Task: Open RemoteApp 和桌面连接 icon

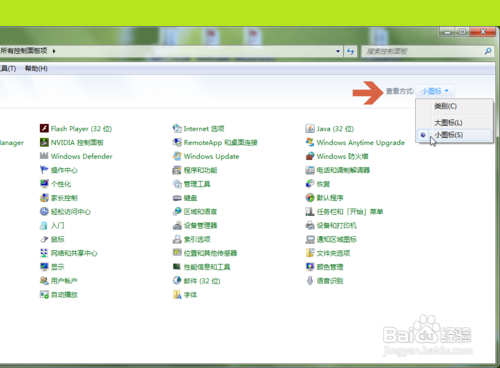Action: click(x=177, y=142)
